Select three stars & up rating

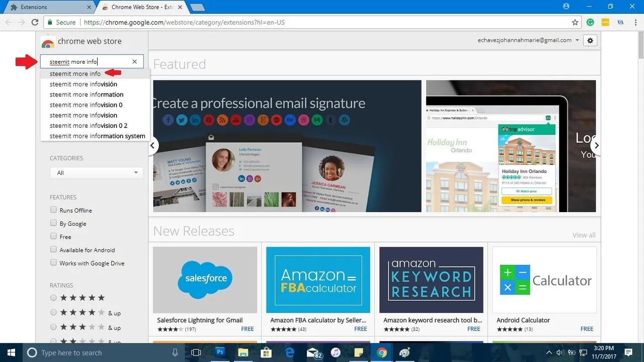pos(53,327)
